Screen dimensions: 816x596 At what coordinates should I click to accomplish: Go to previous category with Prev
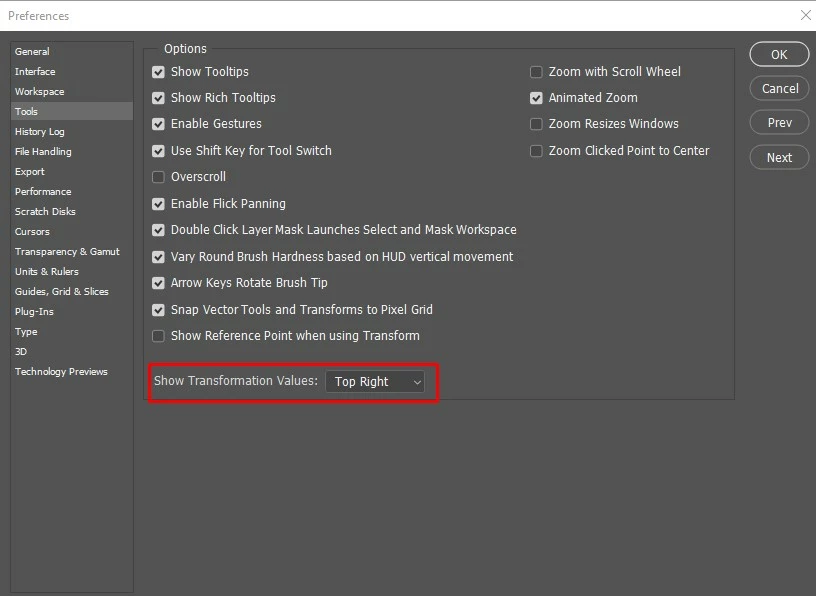[779, 123]
